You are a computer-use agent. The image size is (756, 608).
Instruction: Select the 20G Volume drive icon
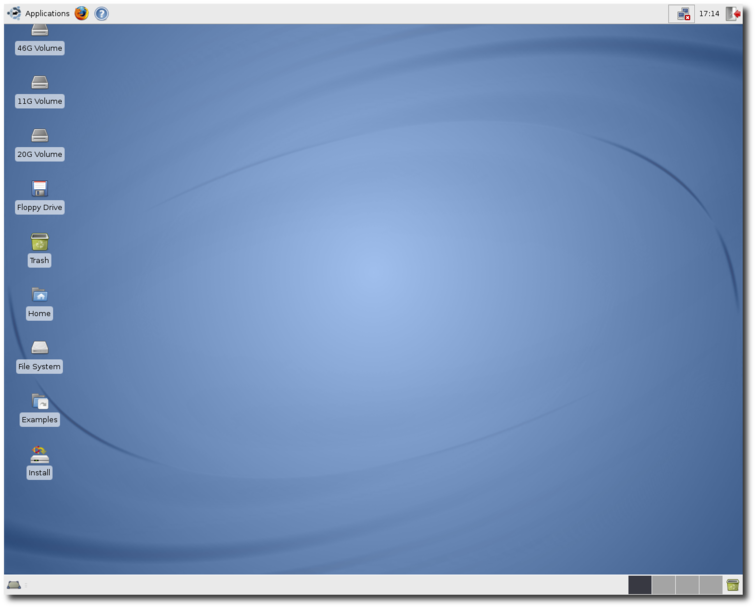coord(40,135)
